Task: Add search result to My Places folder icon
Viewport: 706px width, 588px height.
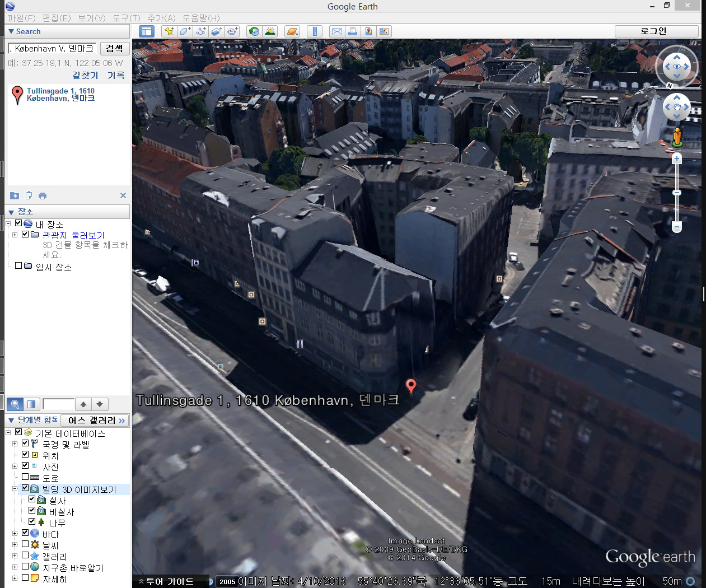Action: [x=15, y=195]
